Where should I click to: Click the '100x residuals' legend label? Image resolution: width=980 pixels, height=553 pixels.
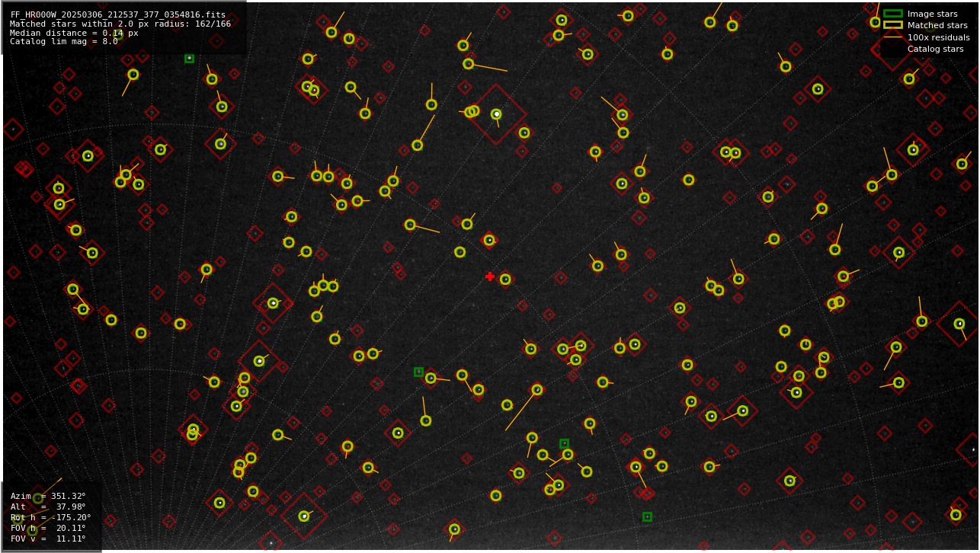click(x=939, y=37)
